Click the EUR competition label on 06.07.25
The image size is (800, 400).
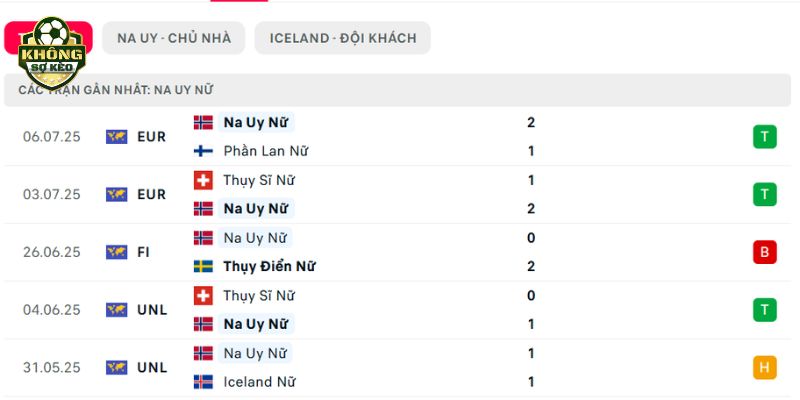coord(152,137)
